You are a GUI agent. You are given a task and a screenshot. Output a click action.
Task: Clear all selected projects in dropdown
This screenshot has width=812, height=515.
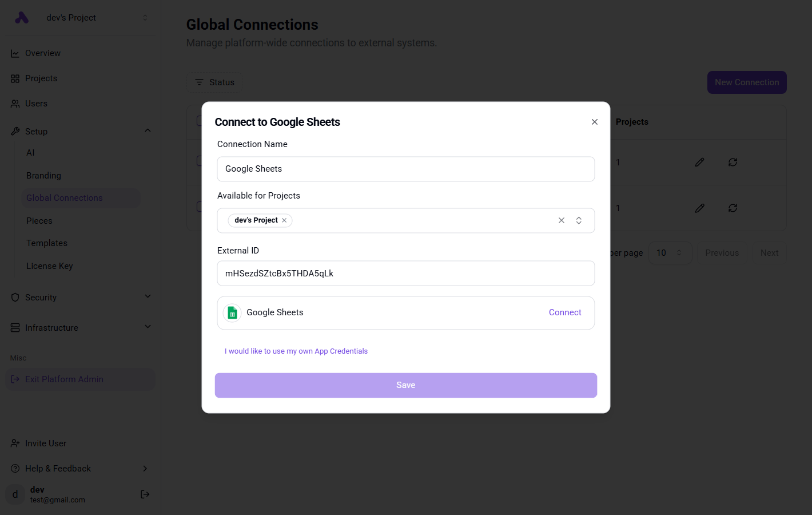[x=561, y=220]
